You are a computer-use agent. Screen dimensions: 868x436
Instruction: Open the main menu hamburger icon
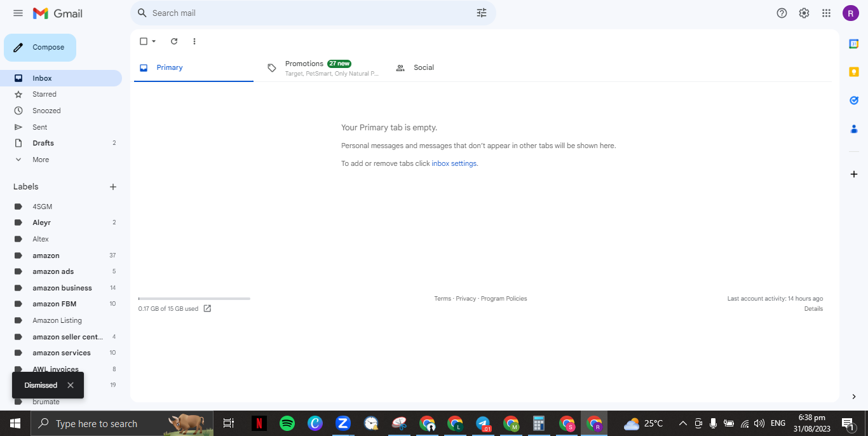(18, 13)
